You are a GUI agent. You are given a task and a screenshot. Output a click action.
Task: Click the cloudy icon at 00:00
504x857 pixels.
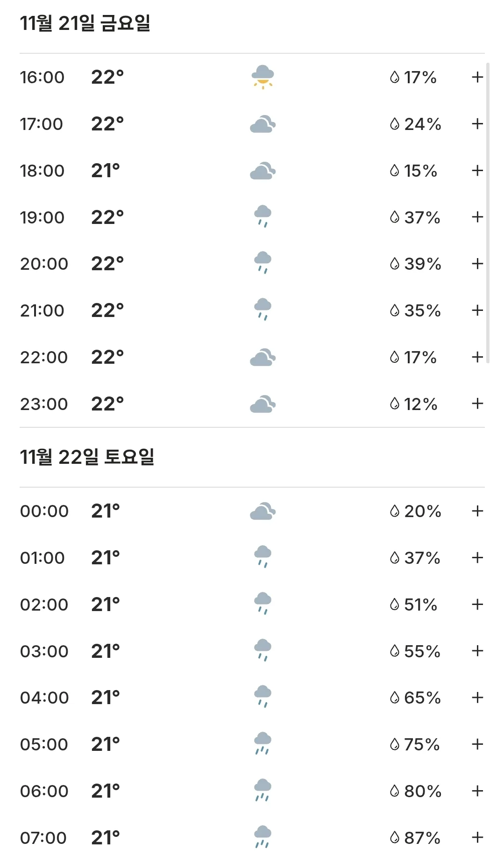(263, 511)
